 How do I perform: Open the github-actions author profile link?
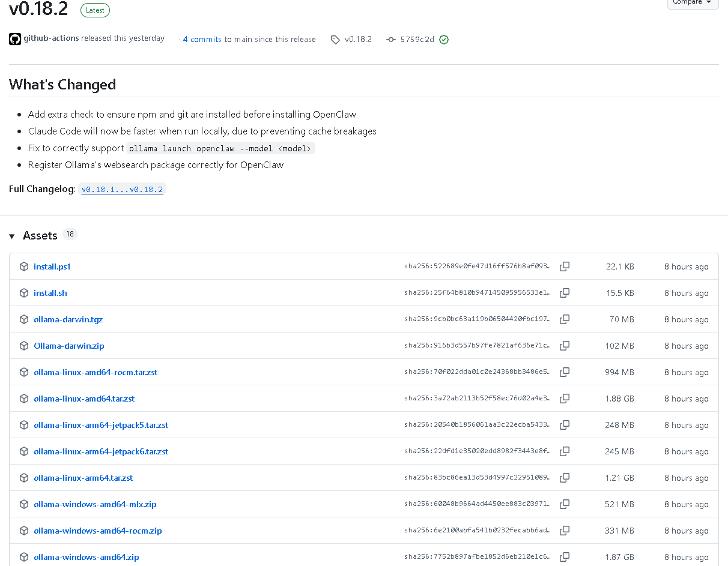(51, 38)
